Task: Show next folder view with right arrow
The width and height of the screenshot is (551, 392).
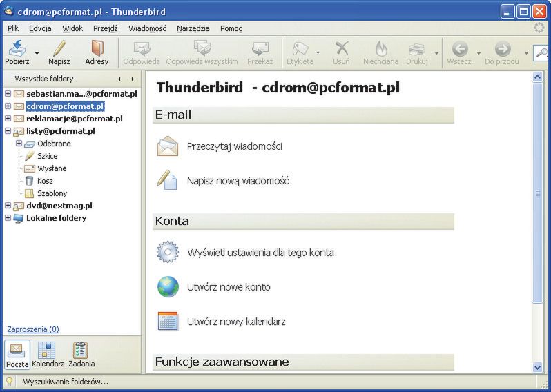Action: point(133,79)
